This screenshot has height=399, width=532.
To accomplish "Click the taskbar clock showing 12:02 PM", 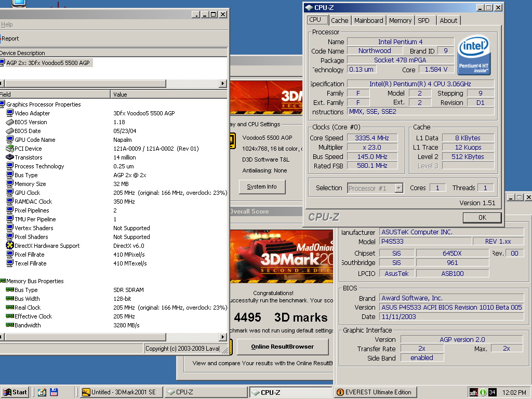I will tap(514, 393).
